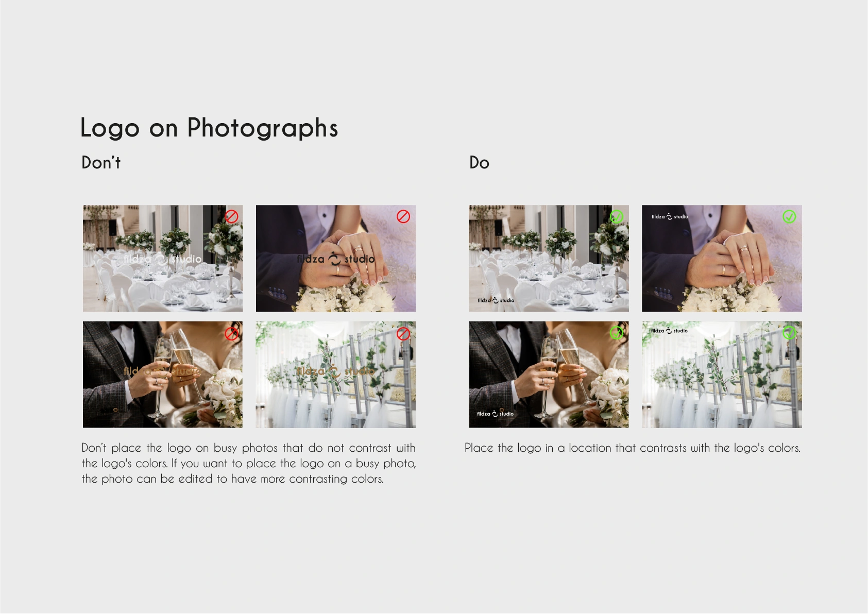Click white logo on Do champagne toast photo

(x=495, y=414)
